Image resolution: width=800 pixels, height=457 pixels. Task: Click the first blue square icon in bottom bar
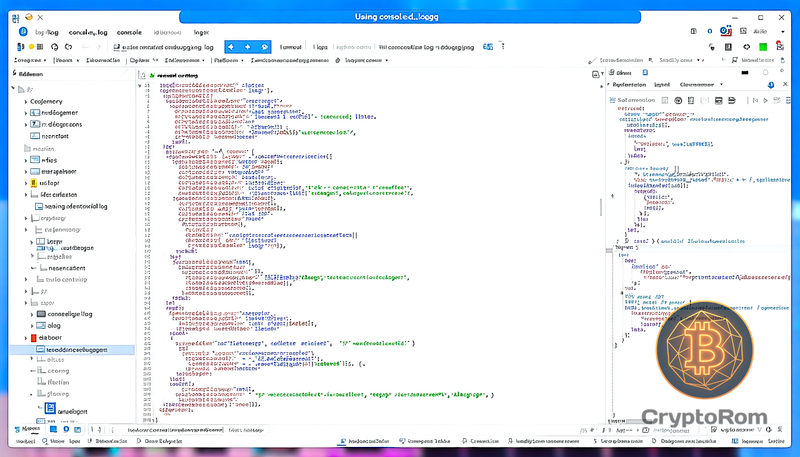pos(53,429)
